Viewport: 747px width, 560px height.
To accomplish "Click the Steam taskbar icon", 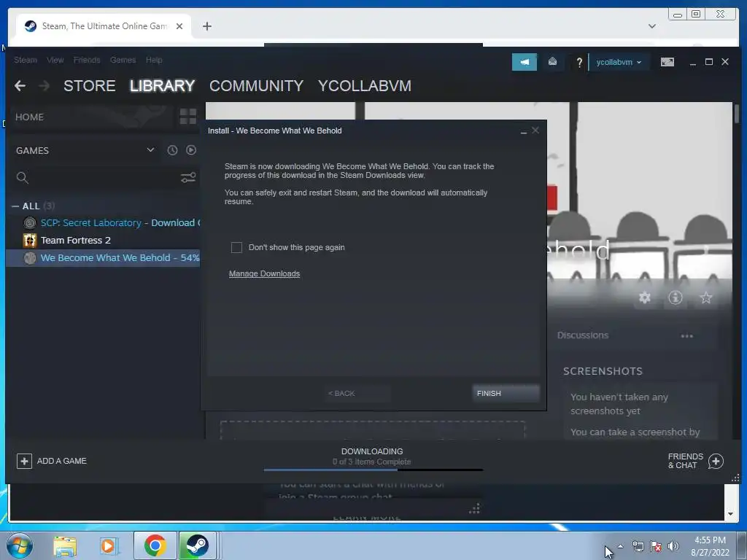I will pyautogui.click(x=197, y=545).
